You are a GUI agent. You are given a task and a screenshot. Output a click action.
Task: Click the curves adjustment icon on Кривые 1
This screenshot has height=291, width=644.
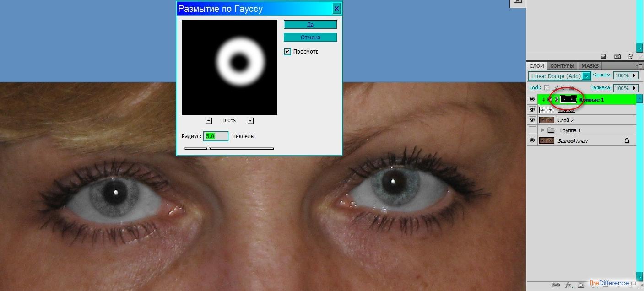pos(550,99)
